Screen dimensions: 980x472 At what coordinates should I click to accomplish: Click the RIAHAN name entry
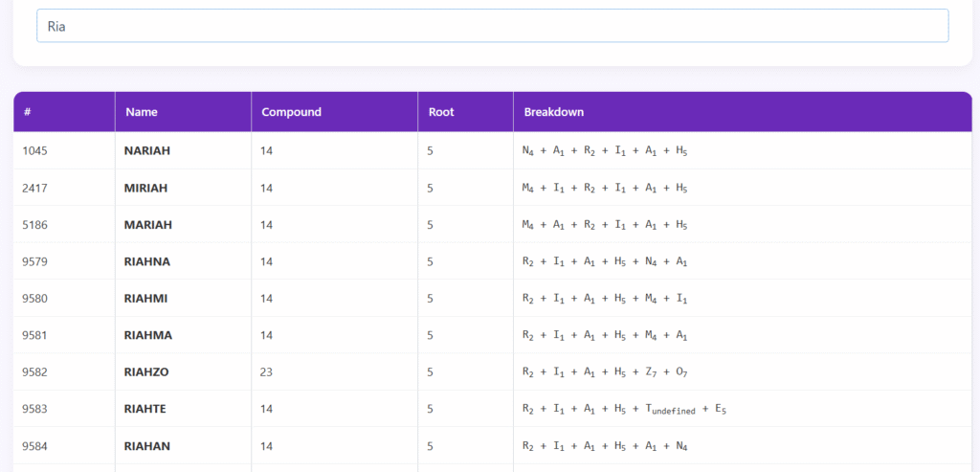147,445
